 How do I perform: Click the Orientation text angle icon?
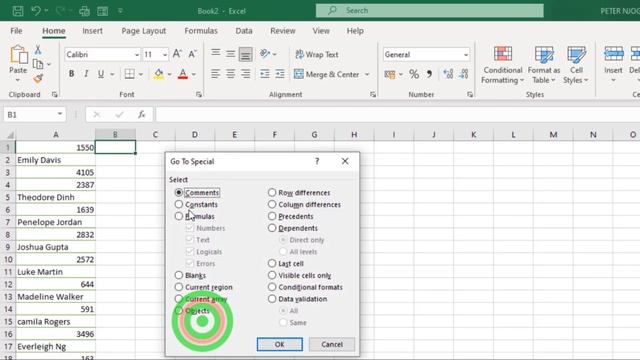click(x=265, y=54)
